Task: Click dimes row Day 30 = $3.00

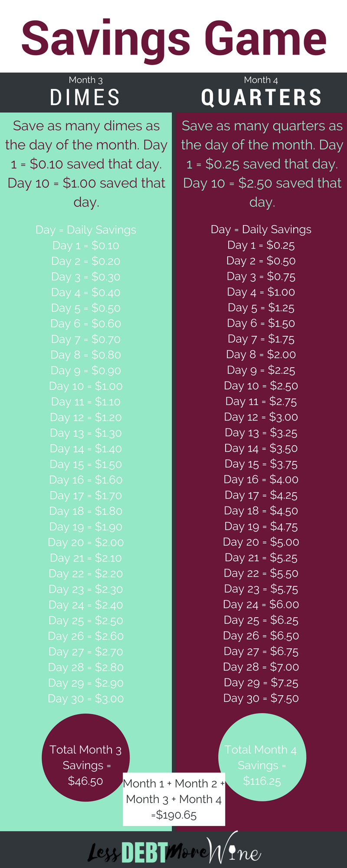Action: [x=85, y=699]
